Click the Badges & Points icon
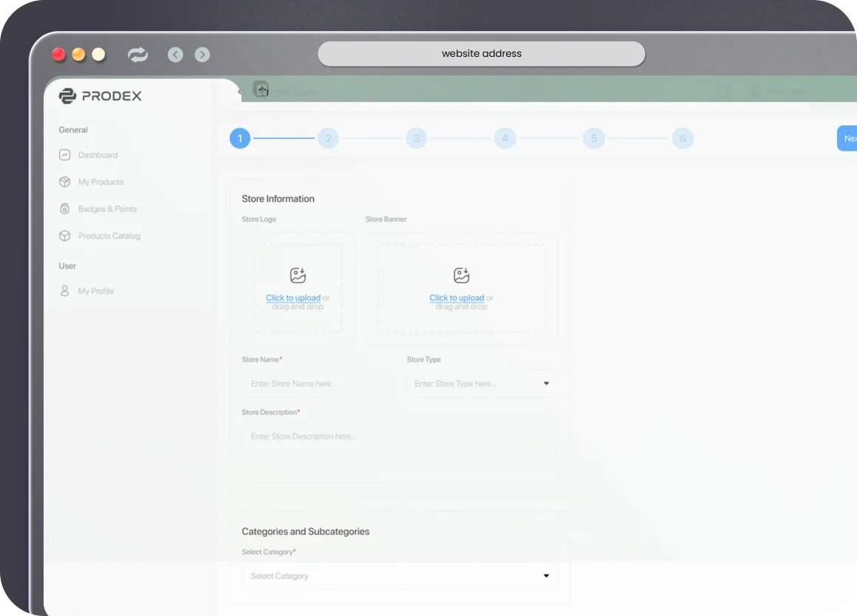Image resolution: width=857 pixels, height=616 pixels. tap(65, 209)
